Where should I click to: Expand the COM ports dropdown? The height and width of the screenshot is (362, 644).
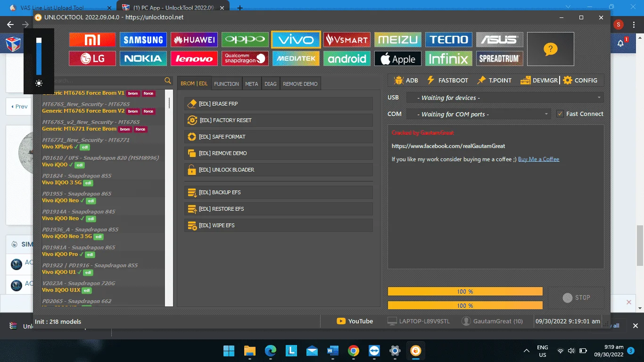tap(478, 114)
